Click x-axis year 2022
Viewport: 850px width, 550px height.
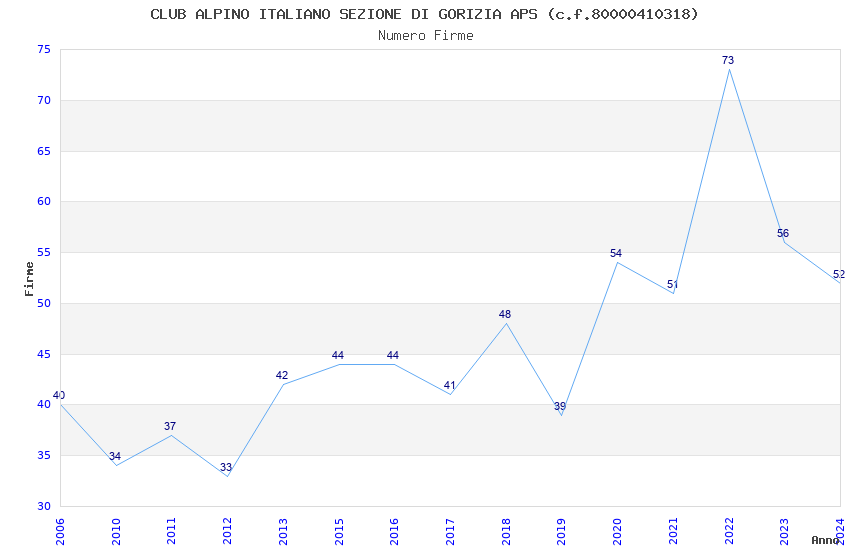tap(729, 531)
